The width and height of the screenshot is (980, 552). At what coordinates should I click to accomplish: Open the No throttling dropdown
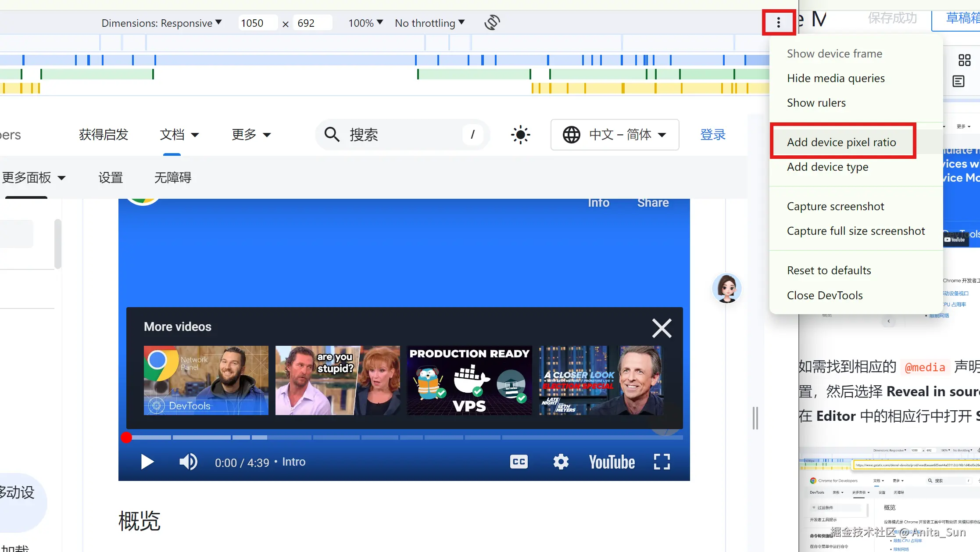point(429,23)
